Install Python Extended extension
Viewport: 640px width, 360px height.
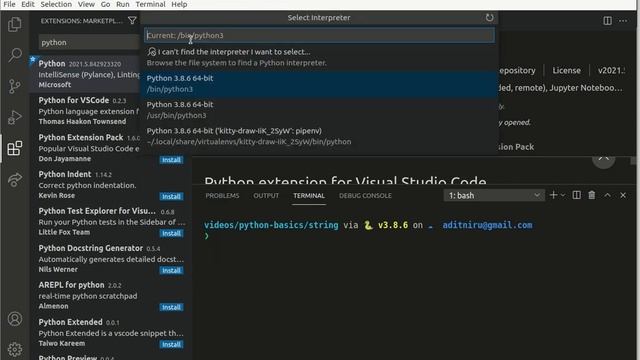(171, 344)
